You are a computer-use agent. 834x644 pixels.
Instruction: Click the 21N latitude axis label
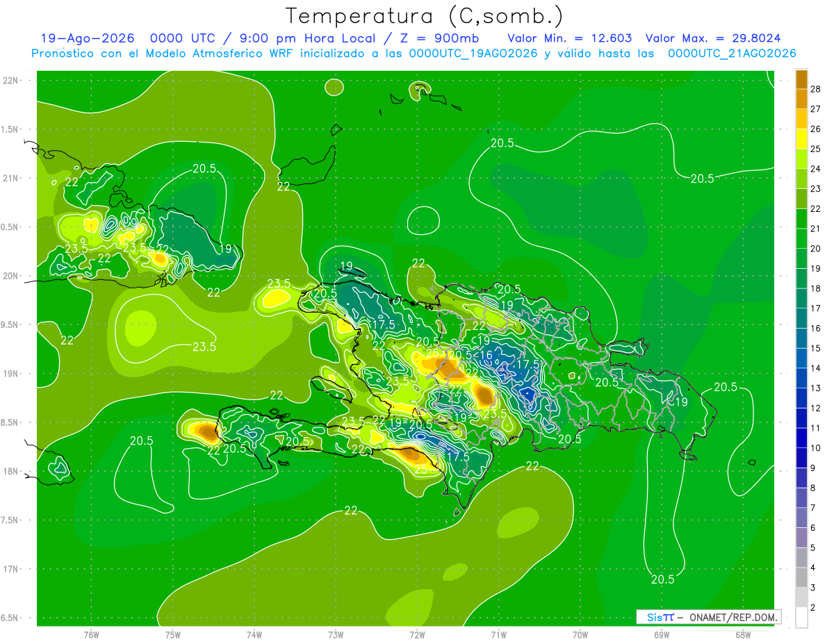(10, 178)
